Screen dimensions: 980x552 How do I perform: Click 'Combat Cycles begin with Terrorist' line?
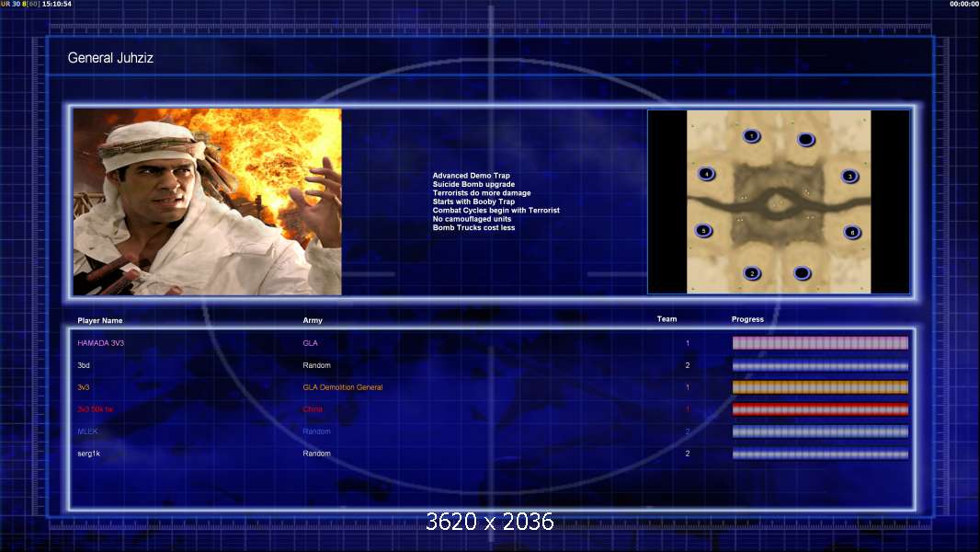pyautogui.click(x=496, y=211)
